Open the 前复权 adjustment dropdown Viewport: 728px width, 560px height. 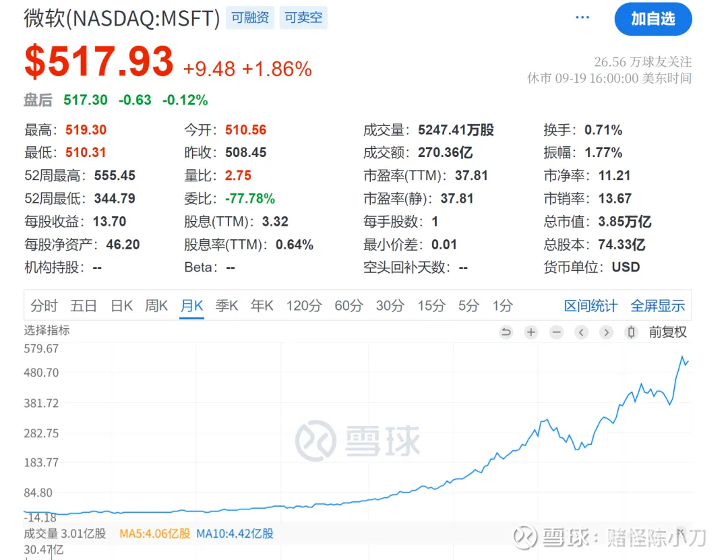667,332
